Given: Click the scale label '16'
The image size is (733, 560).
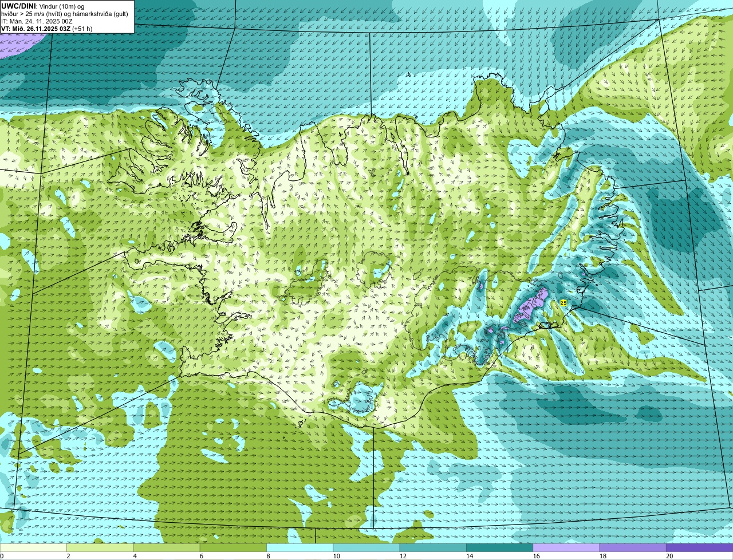Looking at the screenshot, I should [x=536, y=556].
